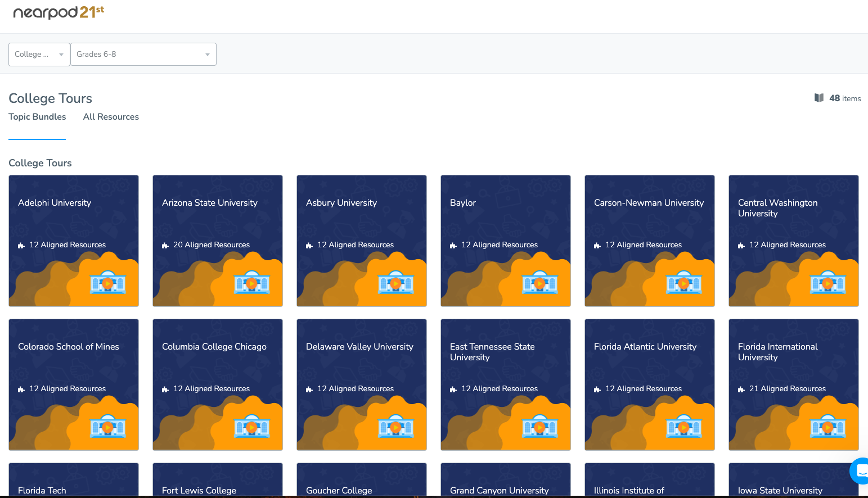This screenshot has height=498, width=868.
Task: Click 20 Aligned Resources on Arizona State
Action: [212, 245]
